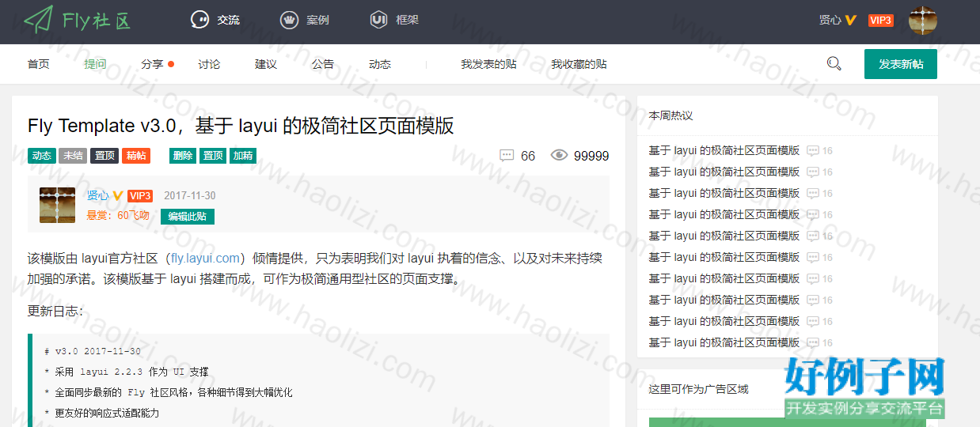Click the 删除 admin button
This screenshot has width=980, height=427.
coord(183,156)
